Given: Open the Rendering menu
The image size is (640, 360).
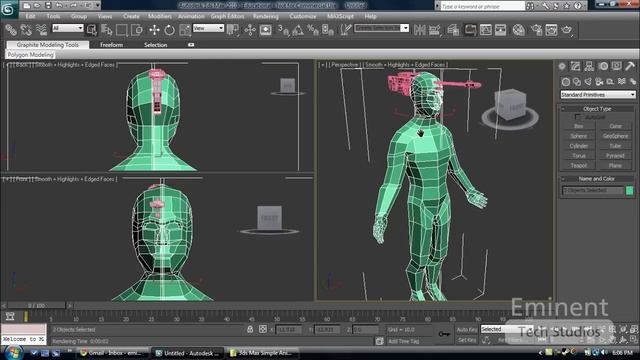Looking at the screenshot, I should [x=265, y=16].
